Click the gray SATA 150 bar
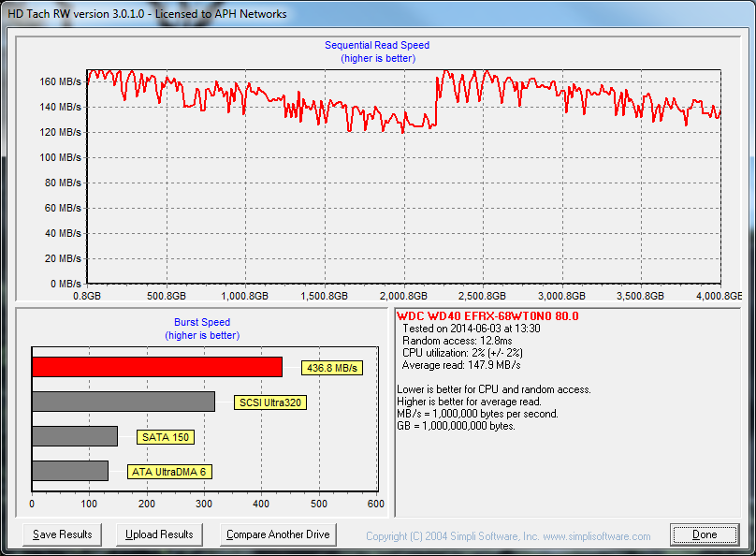Screen dimensions: 756x556 click(75, 436)
